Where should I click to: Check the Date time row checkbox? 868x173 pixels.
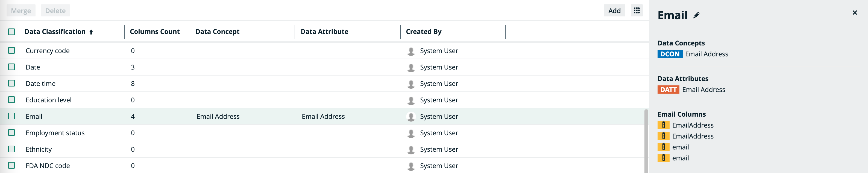(x=11, y=83)
